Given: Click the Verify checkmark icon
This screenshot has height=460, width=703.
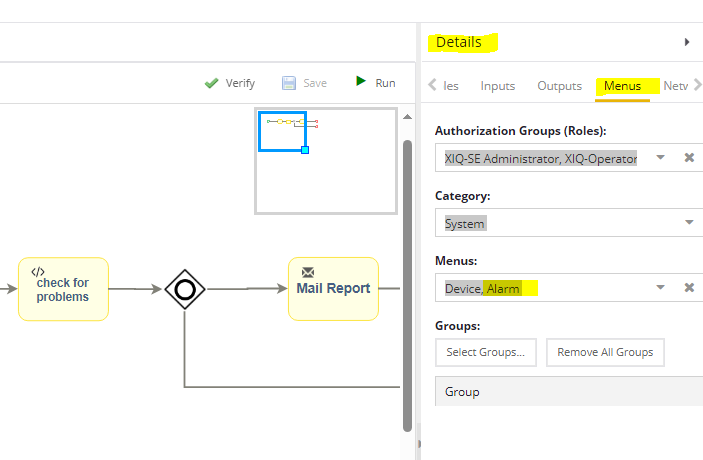Looking at the screenshot, I should coord(211,83).
